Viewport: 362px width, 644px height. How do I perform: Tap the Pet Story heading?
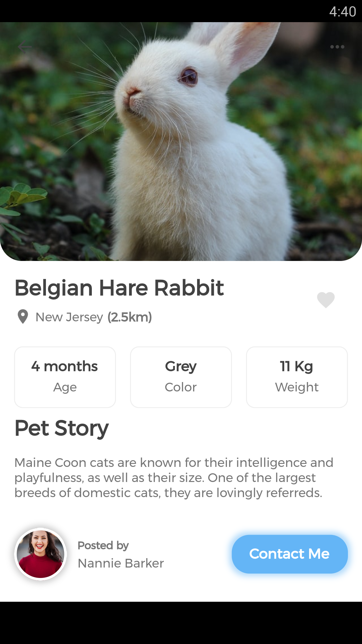click(x=62, y=428)
